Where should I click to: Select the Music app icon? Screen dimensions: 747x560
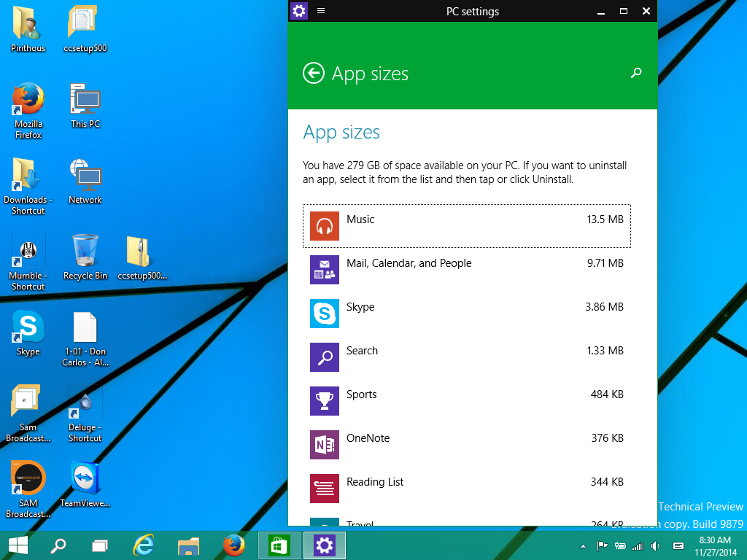pos(325,226)
